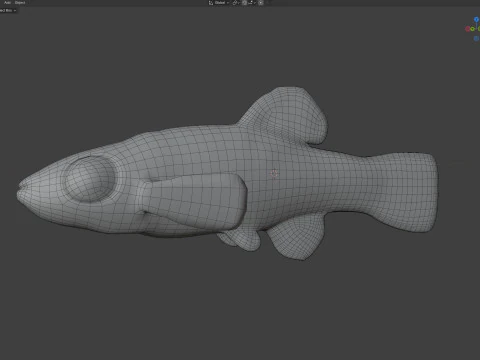
Task: Open the snap options dropdown
Action: (252, 3)
